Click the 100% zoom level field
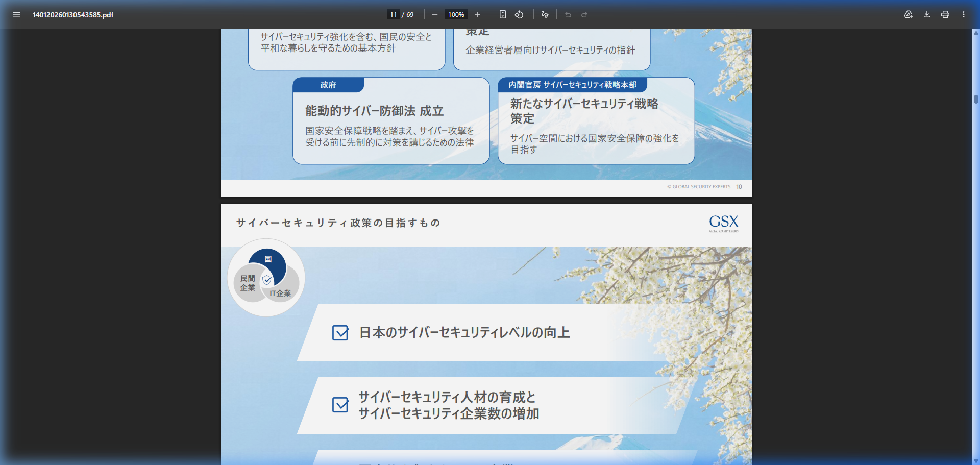The height and width of the screenshot is (465, 980). (x=456, y=14)
